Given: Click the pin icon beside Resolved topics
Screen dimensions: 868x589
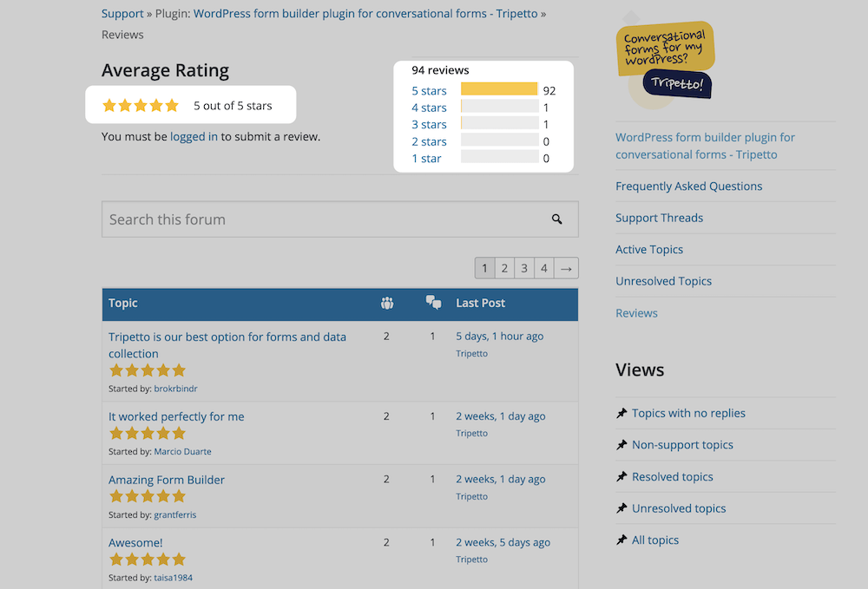Looking at the screenshot, I should tap(621, 477).
